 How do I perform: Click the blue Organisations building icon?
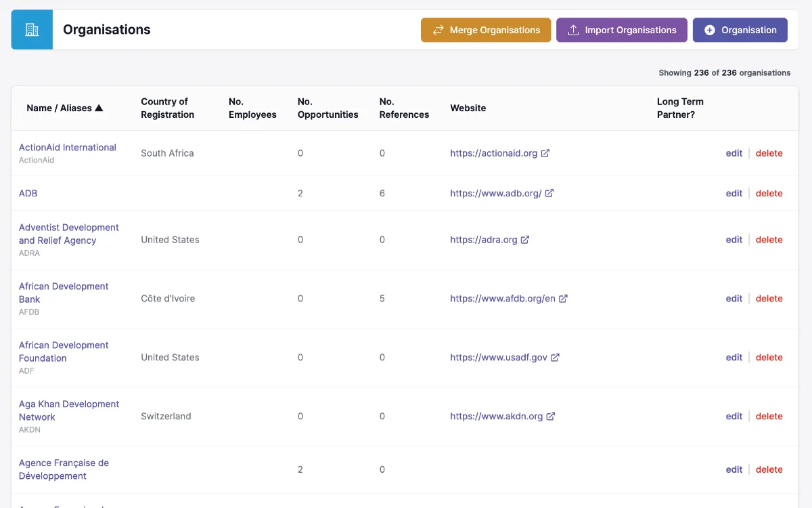click(x=32, y=30)
